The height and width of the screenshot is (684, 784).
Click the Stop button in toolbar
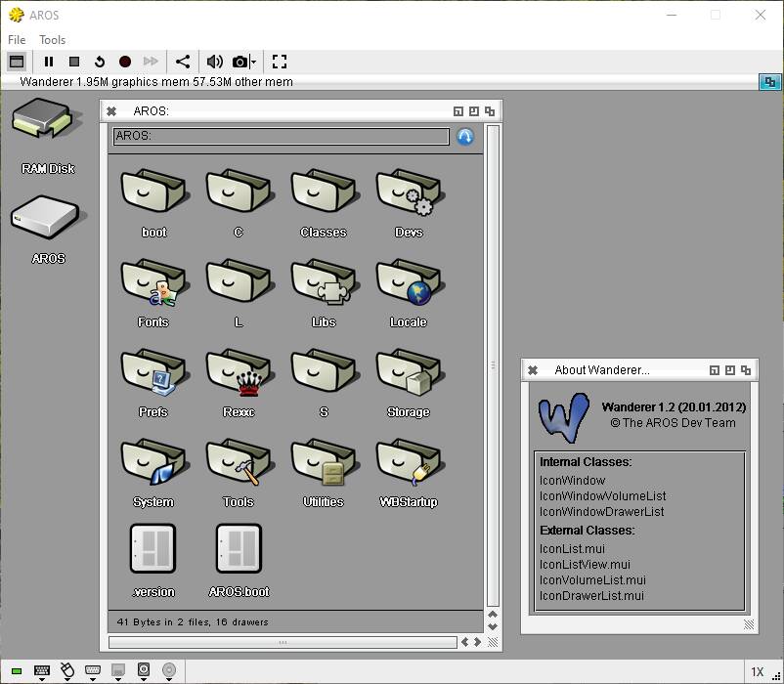[x=74, y=62]
